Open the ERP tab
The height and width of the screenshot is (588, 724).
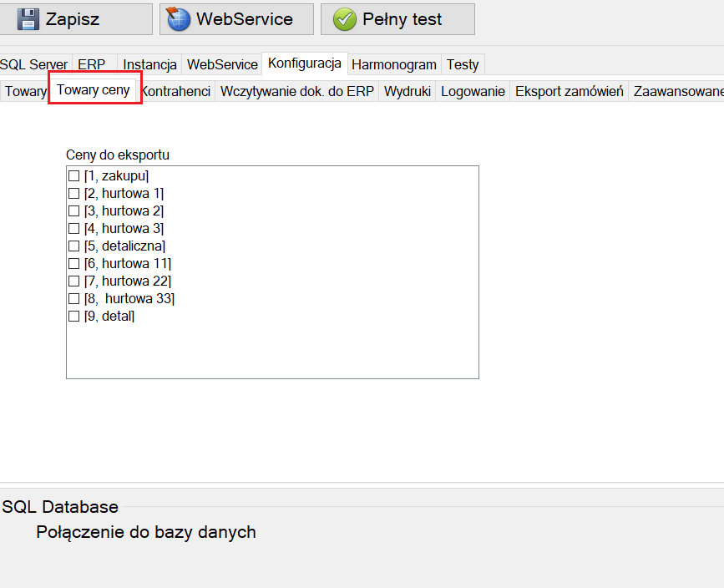coord(92,64)
